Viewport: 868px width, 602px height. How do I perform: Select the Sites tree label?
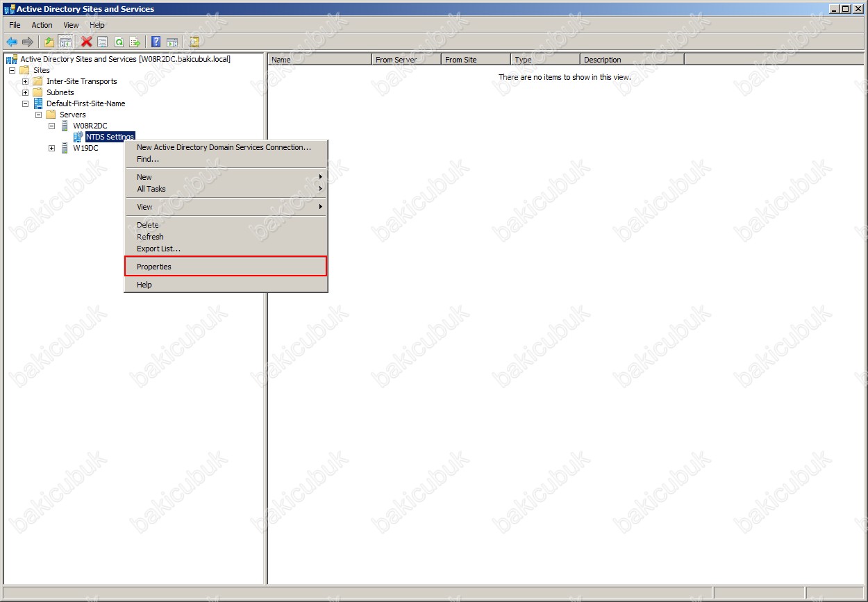pyautogui.click(x=42, y=70)
